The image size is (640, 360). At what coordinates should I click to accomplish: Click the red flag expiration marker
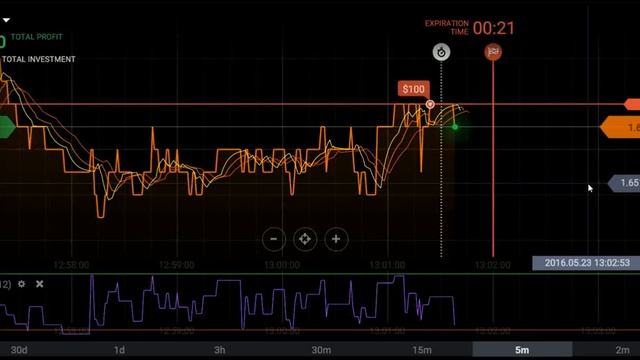(493, 52)
